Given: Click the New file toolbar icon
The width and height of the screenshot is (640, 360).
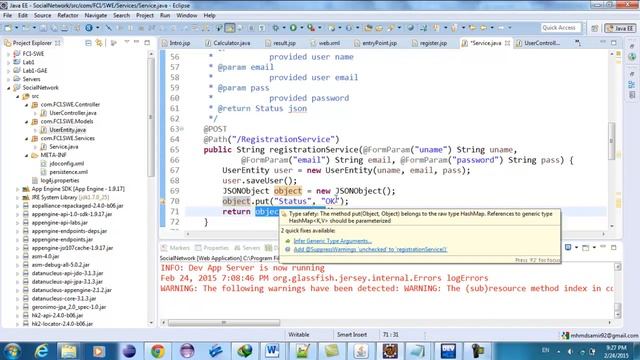Looking at the screenshot, I should tap(8, 28).
